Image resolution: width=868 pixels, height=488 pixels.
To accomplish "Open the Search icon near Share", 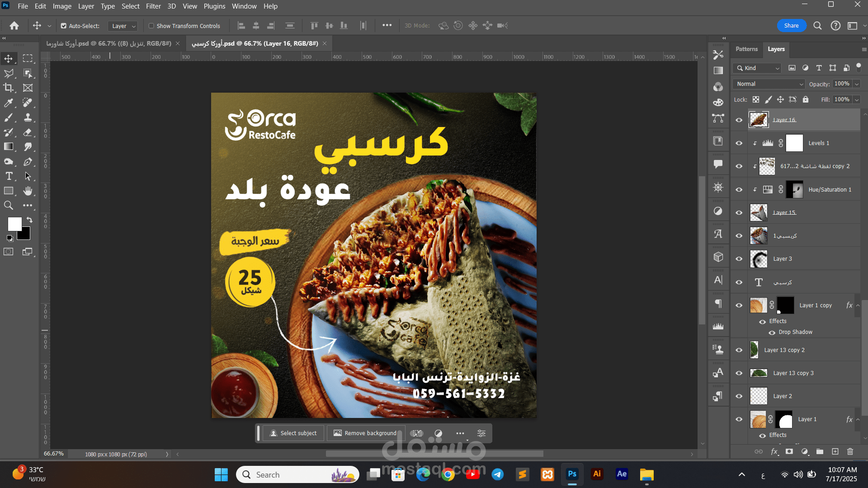I will (817, 26).
